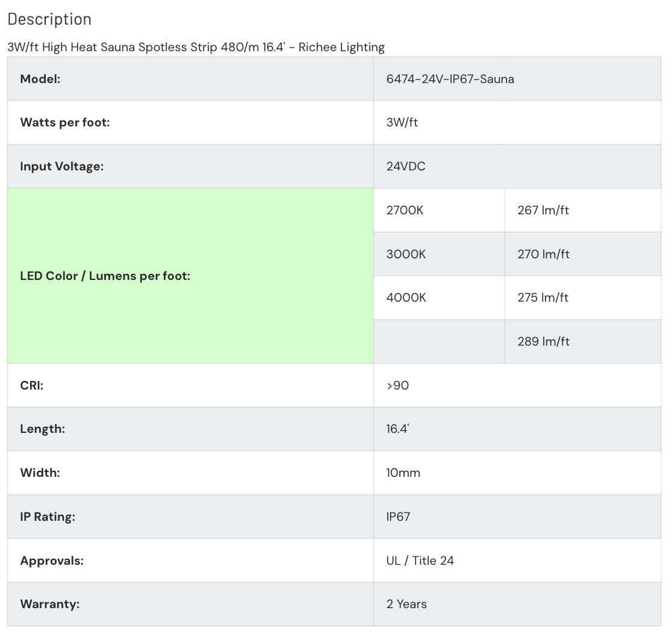Select the 3000K color temperature cell
Screen dimensions: 672x637
click(x=439, y=254)
